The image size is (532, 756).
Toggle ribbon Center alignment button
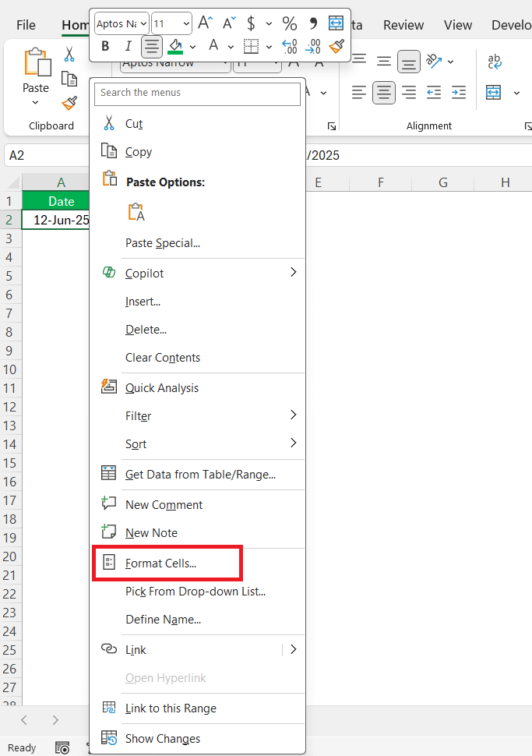point(384,93)
